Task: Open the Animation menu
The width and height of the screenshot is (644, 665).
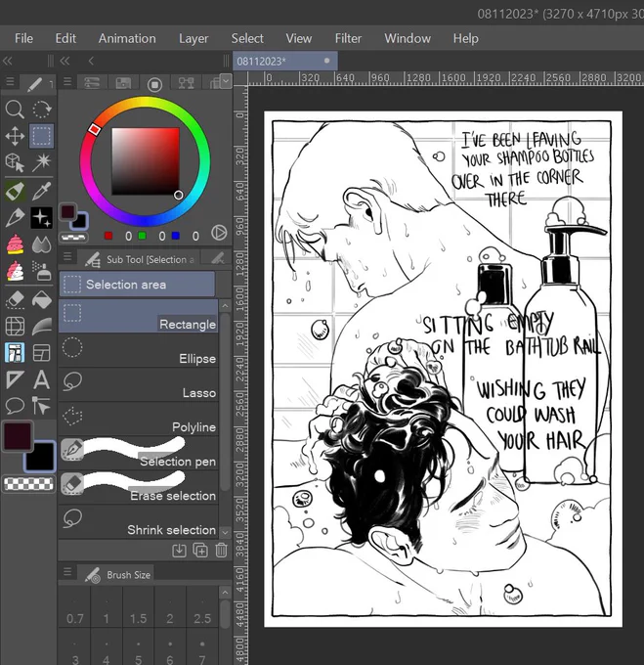Action: pos(127,38)
